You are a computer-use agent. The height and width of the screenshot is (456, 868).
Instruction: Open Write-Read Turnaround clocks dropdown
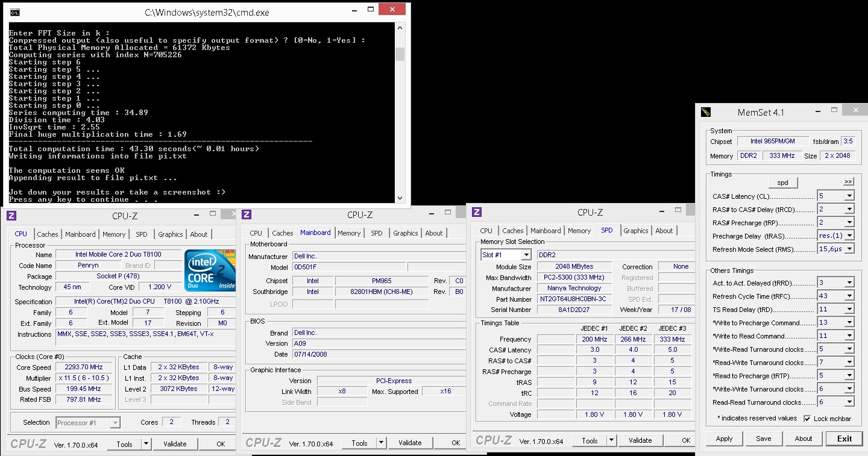849,349
